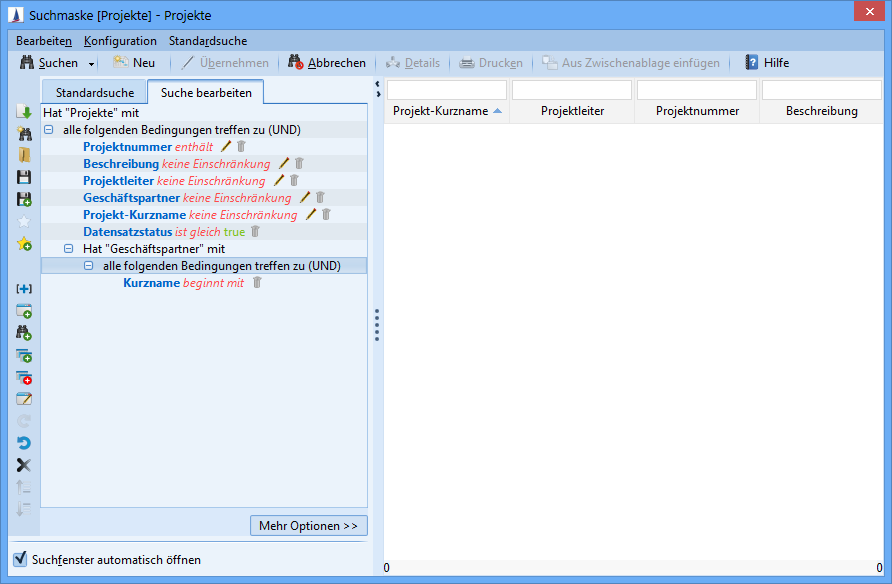
Task: Collapse the top 'alle folgenden Bedingungen' node
Action: pyautogui.click(x=49, y=130)
